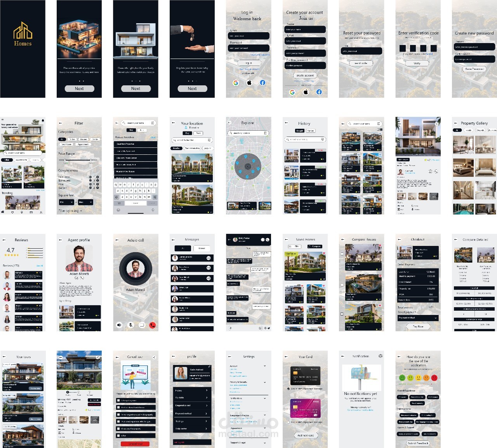497x448 pixels.
Task: Click the back arrow on Messages screen
Action: point(173,240)
